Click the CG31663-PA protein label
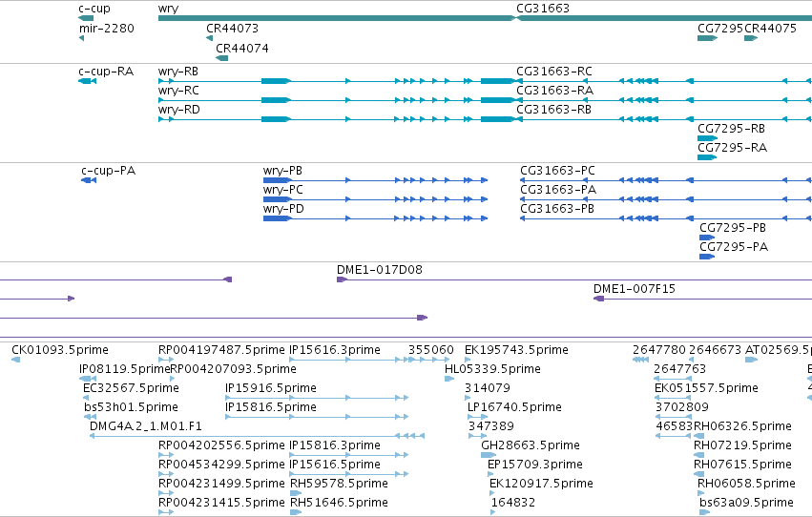The height and width of the screenshot is (517, 812). tap(558, 190)
